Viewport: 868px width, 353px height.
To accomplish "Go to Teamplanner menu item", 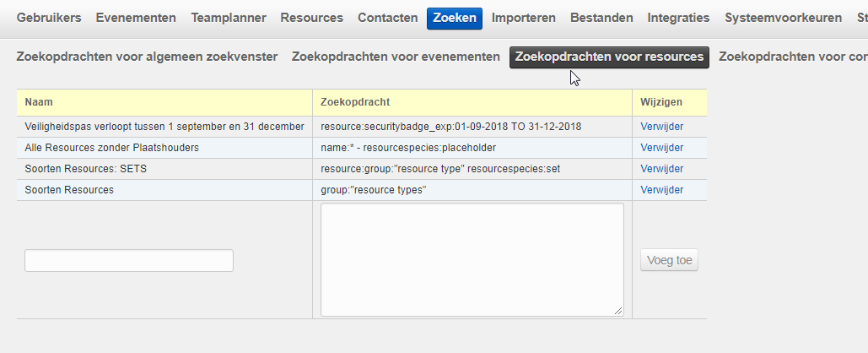I will click(229, 18).
